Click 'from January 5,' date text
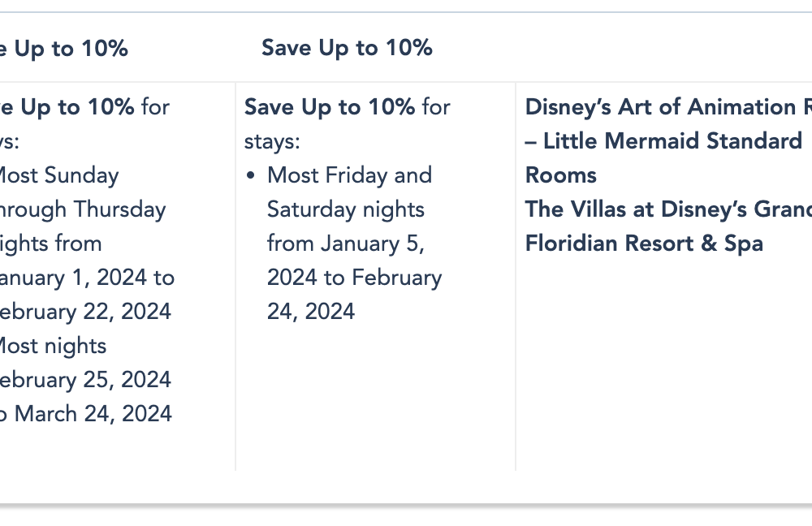812x526 pixels. point(346,244)
